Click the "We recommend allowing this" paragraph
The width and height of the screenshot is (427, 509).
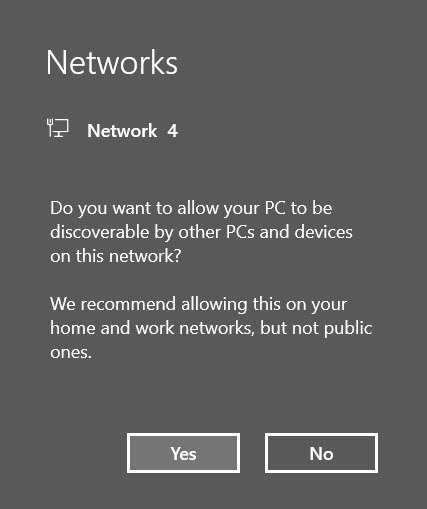[211, 328]
